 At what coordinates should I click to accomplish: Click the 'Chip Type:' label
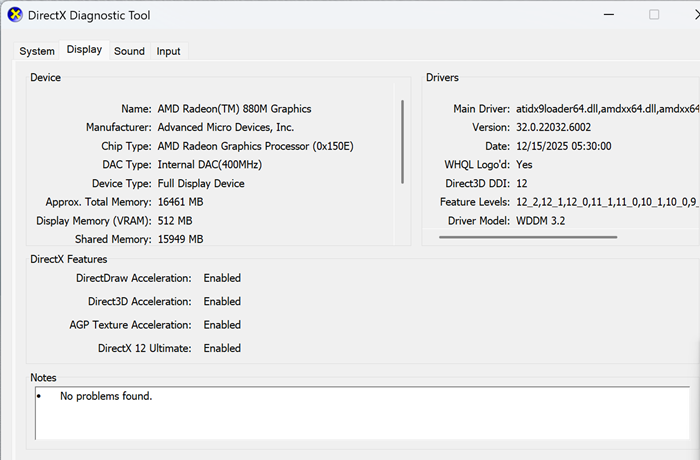point(126,146)
